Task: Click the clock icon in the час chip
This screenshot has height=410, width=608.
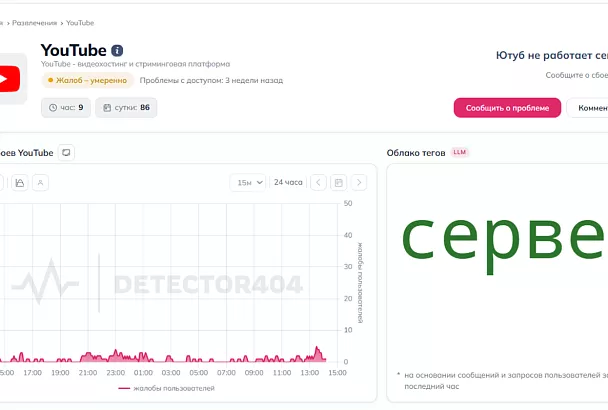Action: point(53,107)
